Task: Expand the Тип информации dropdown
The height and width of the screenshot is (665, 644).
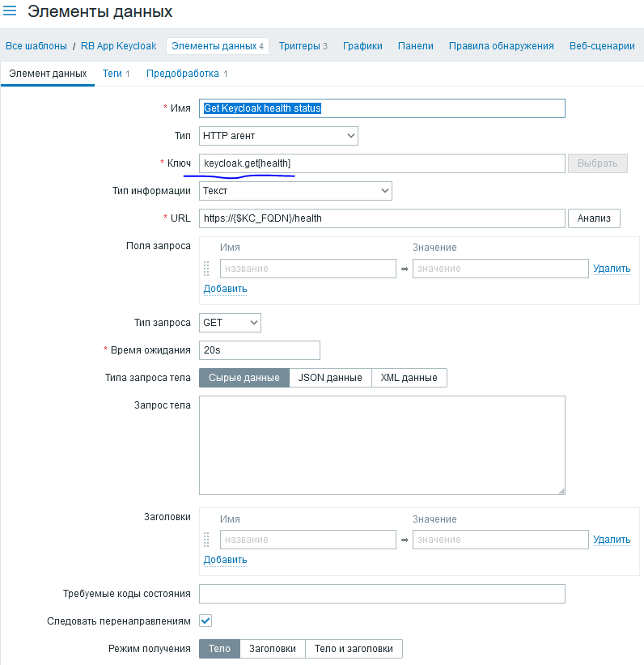Action: coord(295,191)
